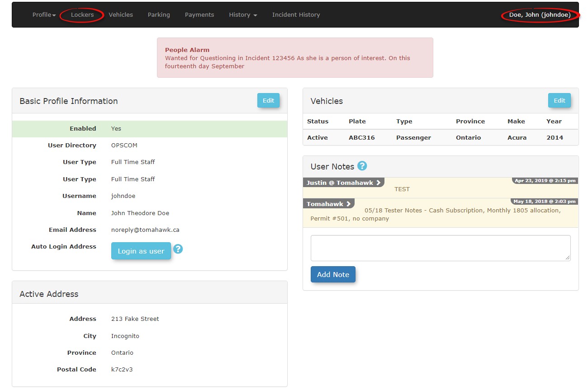The height and width of the screenshot is (390, 588).
Task: Click the address 213 Fake Street
Action: coord(135,319)
